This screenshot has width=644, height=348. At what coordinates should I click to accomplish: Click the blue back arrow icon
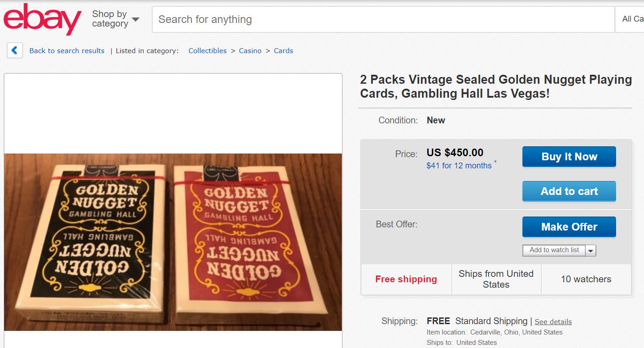15,50
